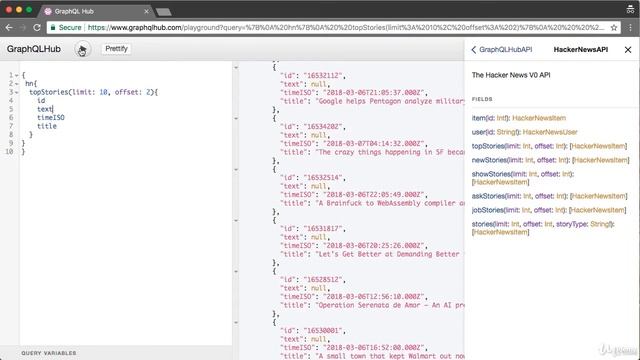
Task: Open HackerNewsUser type link
Action: [550, 132]
